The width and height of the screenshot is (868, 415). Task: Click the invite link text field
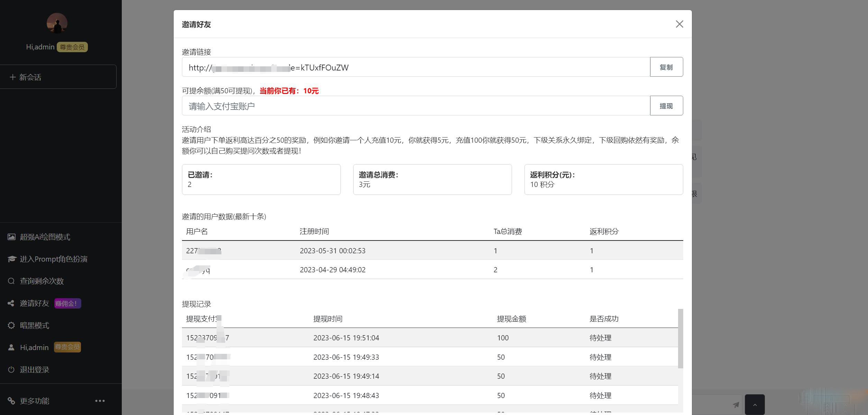pyautogui.click(x=416, y=67)
